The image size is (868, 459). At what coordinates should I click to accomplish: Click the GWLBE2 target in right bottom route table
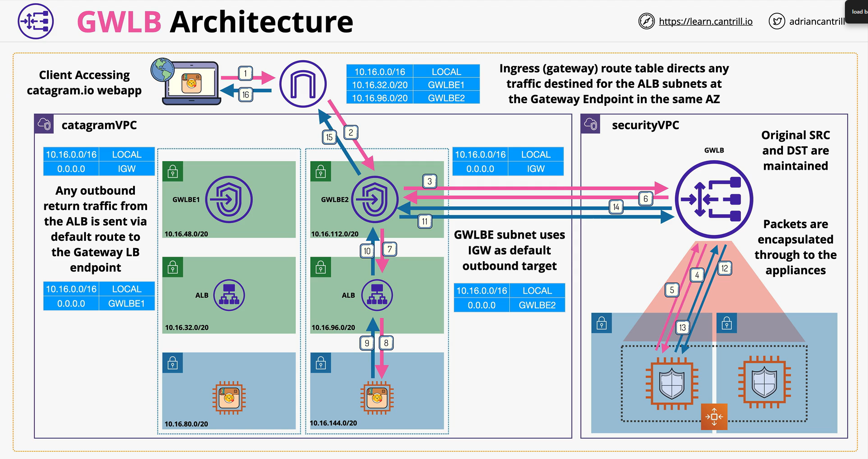point(537,305)
